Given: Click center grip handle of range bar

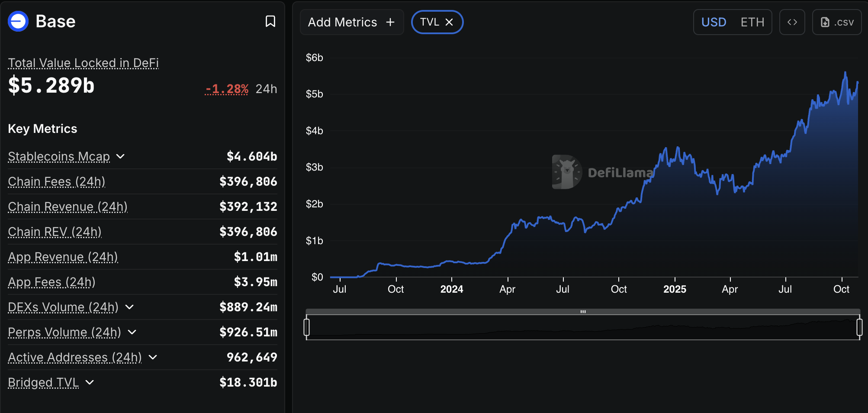Looking at the screenshot, I should tap(583, 312).
